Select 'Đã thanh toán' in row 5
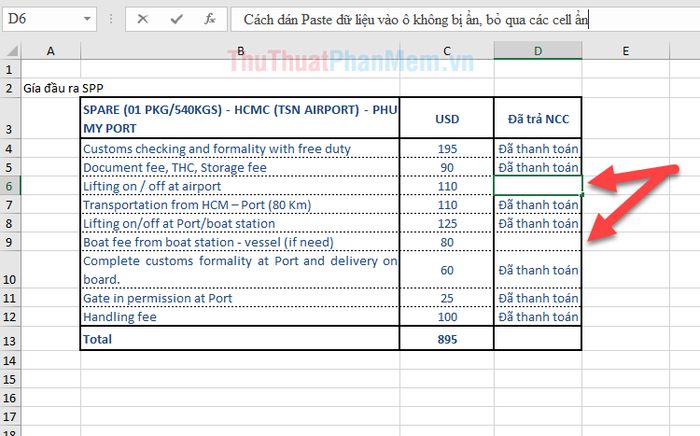The width and height of the screenshot is (700, 436). (538, 167)
